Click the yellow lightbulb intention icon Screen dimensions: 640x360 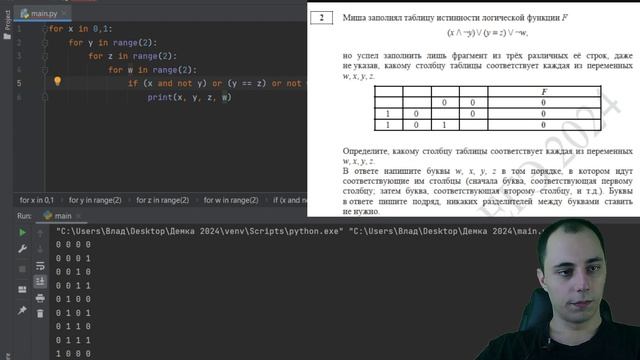coord(58,82)
